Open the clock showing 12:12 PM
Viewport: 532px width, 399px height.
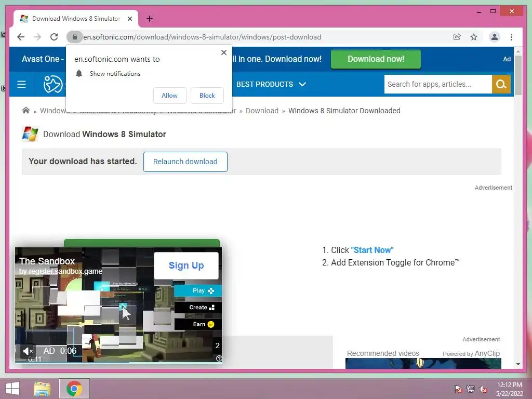[x=510, y=389]
